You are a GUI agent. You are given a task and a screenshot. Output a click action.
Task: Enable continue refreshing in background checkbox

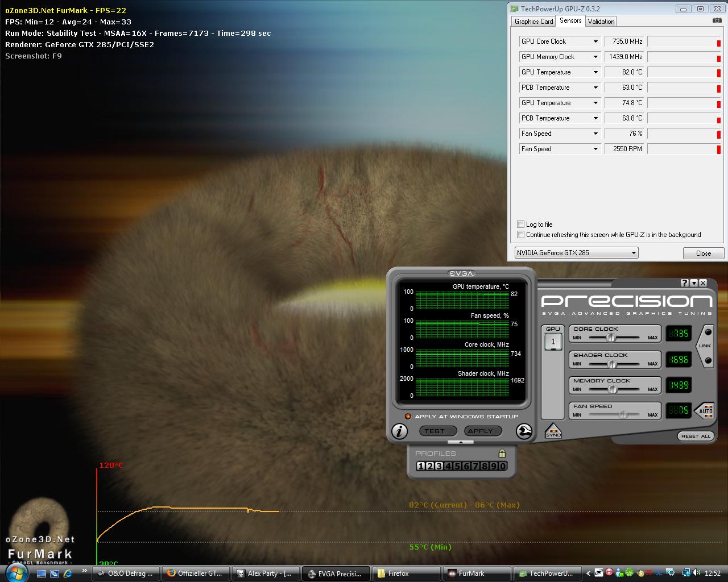click(x=520, y=234)
